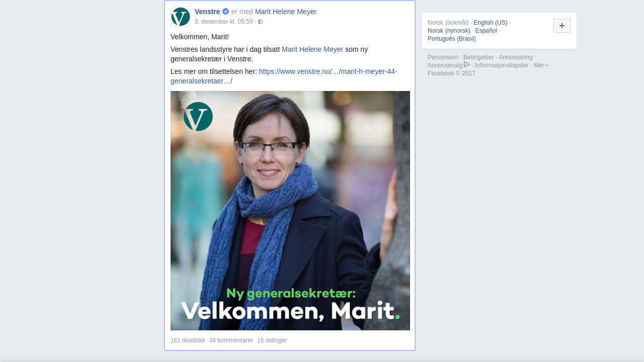
Task: Open the Venstre page name link
Action: coord(207,12)
